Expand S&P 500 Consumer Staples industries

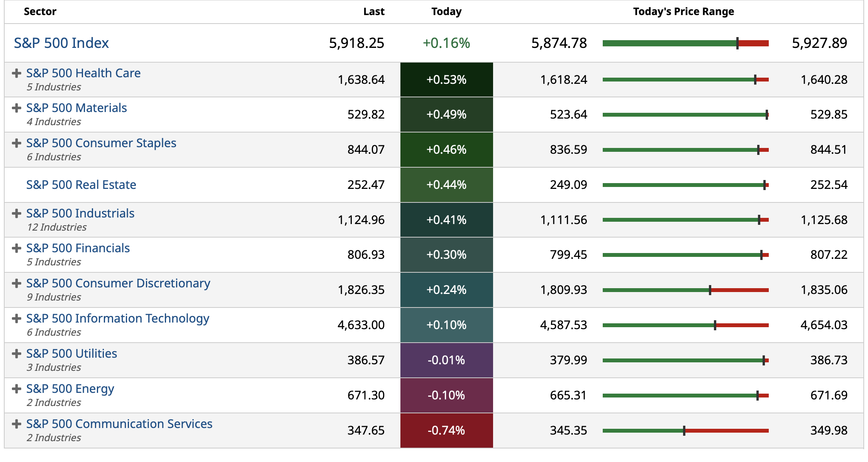click(x=16, y=143)
